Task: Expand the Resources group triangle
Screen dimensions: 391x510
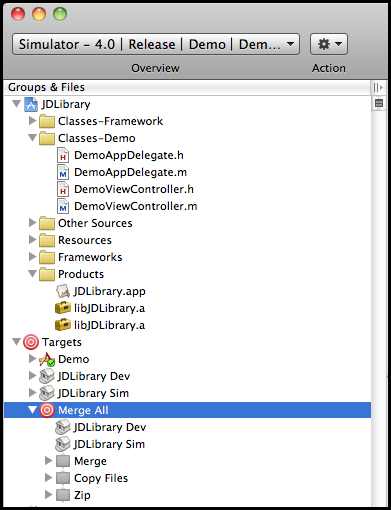Action: point(32,239)
